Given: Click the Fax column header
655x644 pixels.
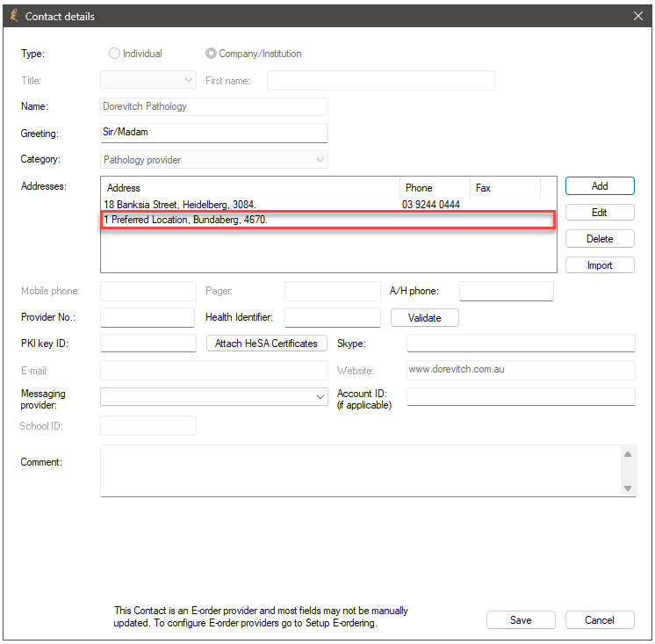Looking at the screenshot, I should click(506, 188).
